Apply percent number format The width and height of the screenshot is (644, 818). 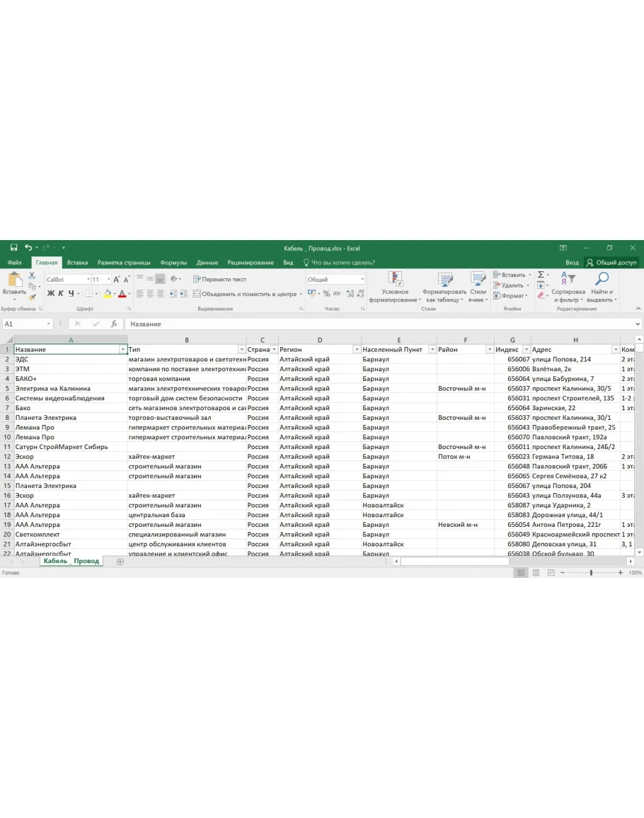click(x=326, y=294)
